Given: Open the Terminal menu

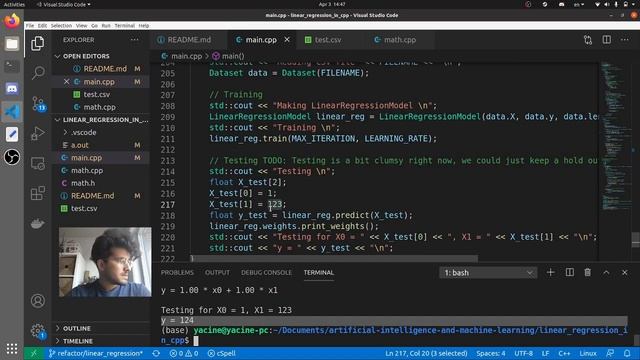Looking at the screenshot, I should point(124,26).
